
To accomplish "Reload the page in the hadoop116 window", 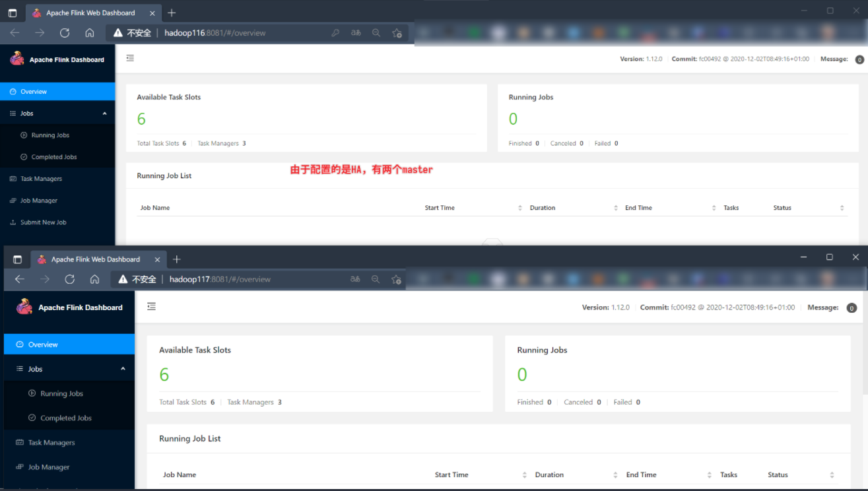I will [x=65, y=33].
